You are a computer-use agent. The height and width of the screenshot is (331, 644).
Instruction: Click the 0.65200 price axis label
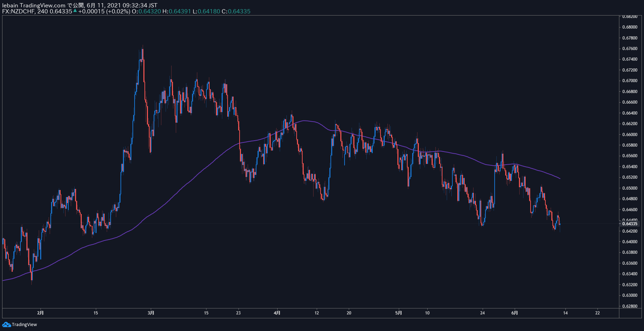[x=630, y=177]
